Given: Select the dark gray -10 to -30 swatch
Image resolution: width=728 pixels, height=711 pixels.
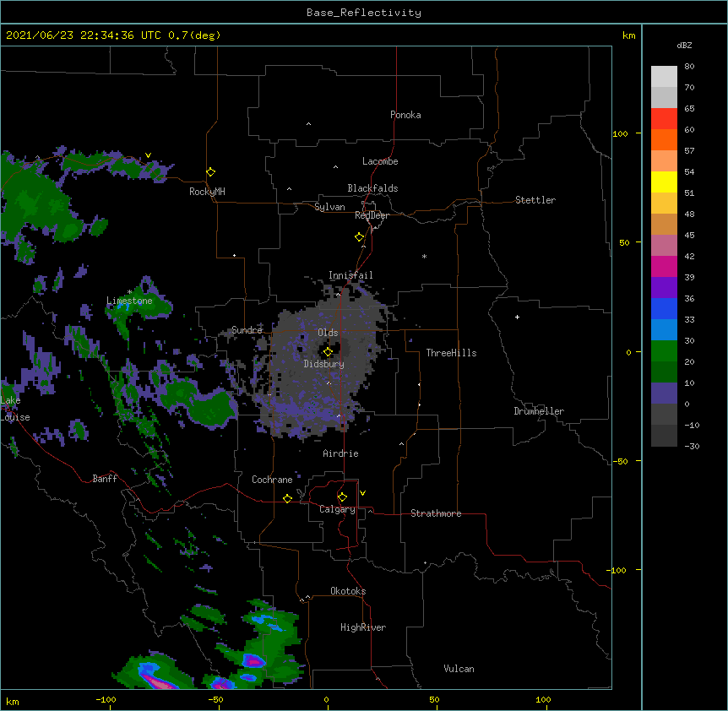Looking at the screenshot, I should pos(664,436).
